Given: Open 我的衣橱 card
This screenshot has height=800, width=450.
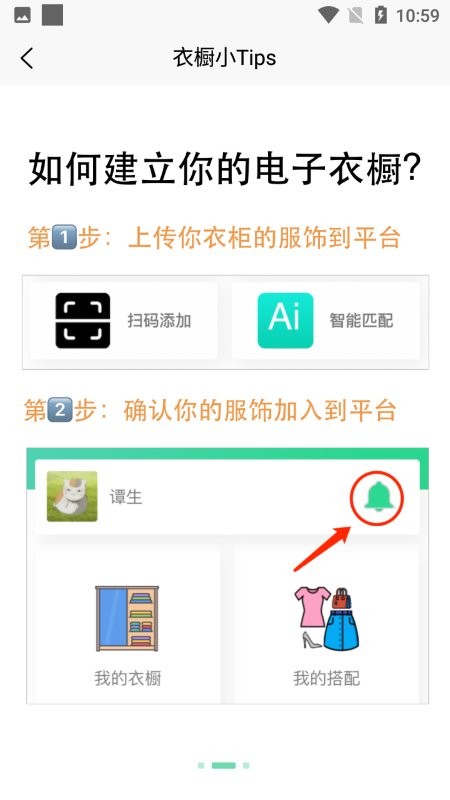Looking at the screenshot, I should (x=128, y=624).
